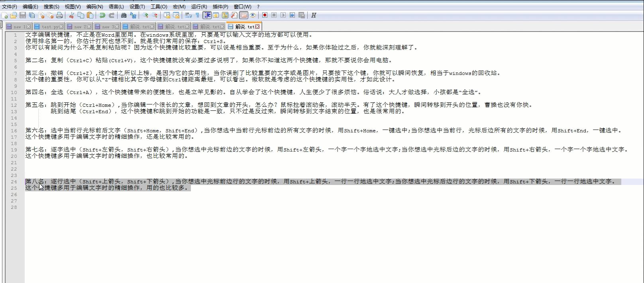Open the 插件(P) menu
Image resolution: width=644 pixels, height=283 pixels.
pos(220,6)
